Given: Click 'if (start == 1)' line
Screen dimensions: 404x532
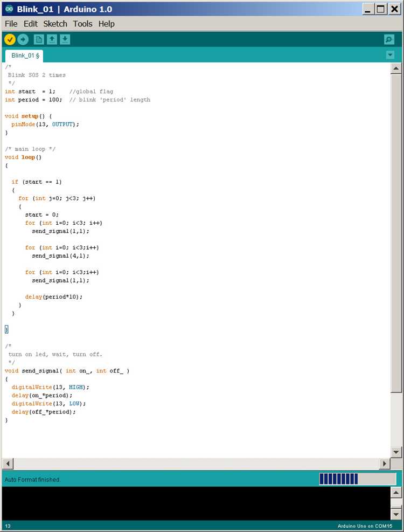Looking at the screenshot, I should click(37, 182).
